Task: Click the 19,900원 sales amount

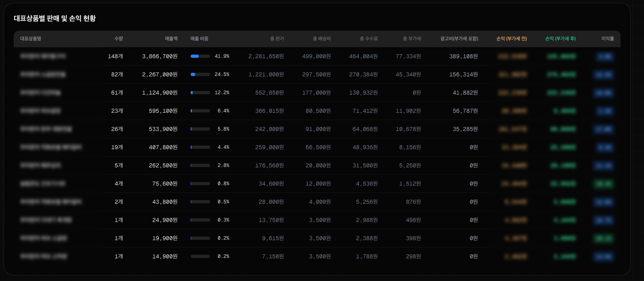Action: click(165, 238)
